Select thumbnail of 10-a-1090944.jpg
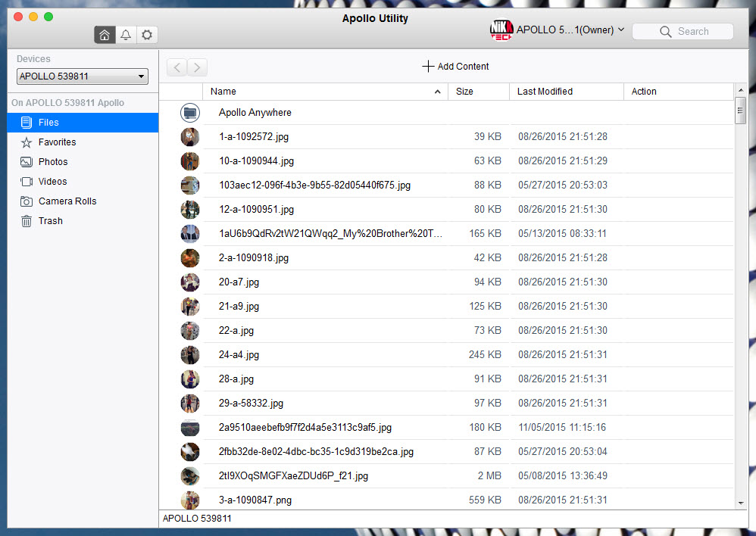Image resolution: width=756 pixels, height=536 pixels. [190, 161]
